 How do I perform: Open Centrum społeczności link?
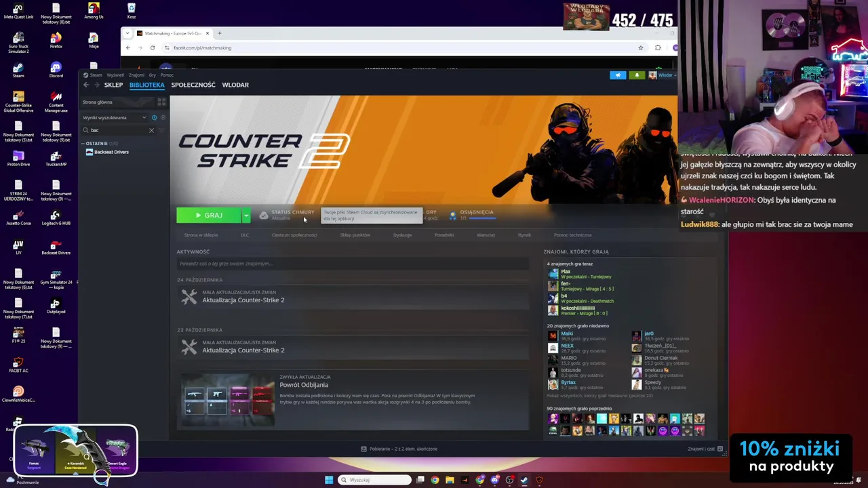[x=294, y=235]
